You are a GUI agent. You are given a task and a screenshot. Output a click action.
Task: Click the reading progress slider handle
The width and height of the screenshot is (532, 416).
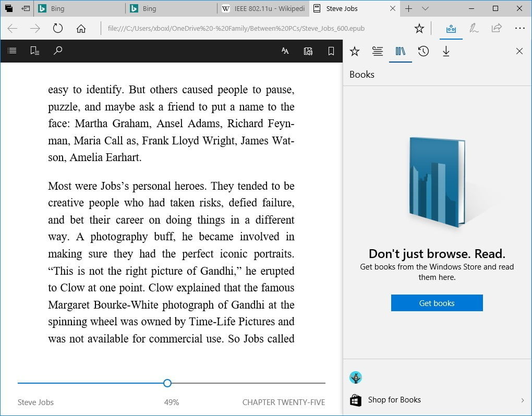[167, 383]
